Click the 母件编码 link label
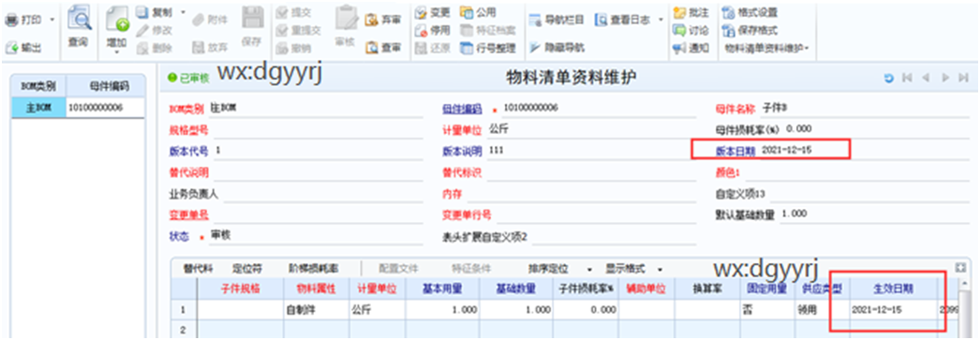The image size is (980, 340). tap(462, 109)
